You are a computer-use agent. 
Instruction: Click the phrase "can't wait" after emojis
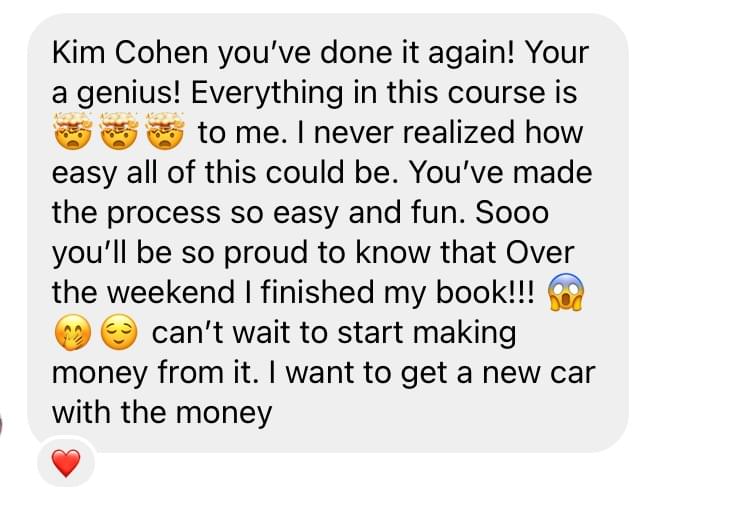220,332
